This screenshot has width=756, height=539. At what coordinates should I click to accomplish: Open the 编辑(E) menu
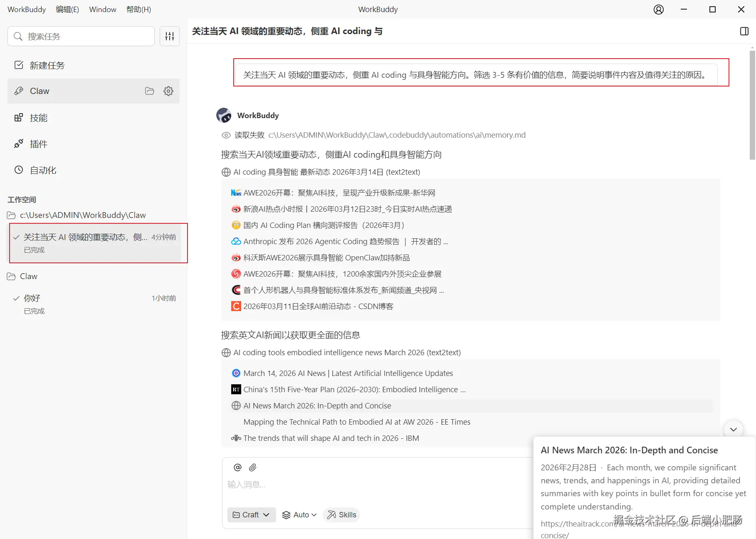pyautogui.click(x=67, y=9)
